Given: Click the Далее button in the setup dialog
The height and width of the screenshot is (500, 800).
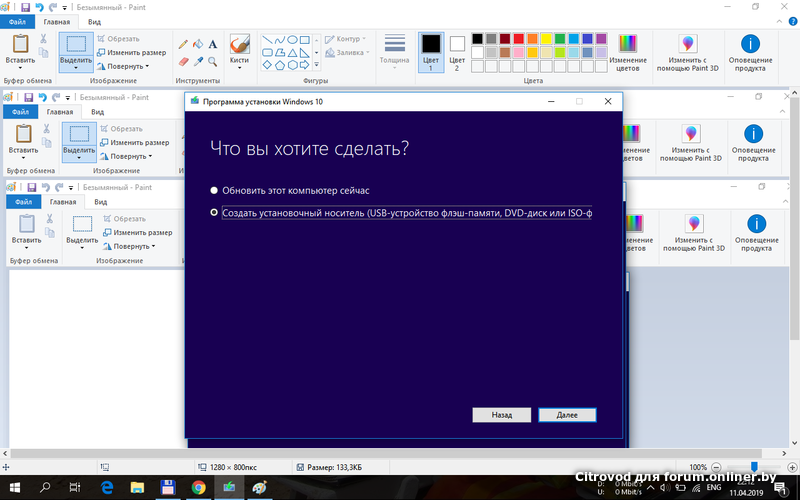Looking at the screenshot, I should [x=567, y=415].
